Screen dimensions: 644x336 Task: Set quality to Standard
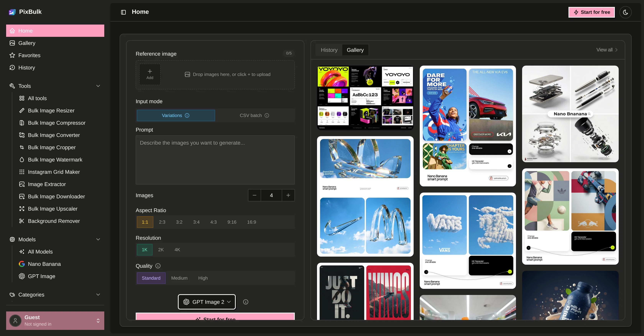tap(151, 278)
